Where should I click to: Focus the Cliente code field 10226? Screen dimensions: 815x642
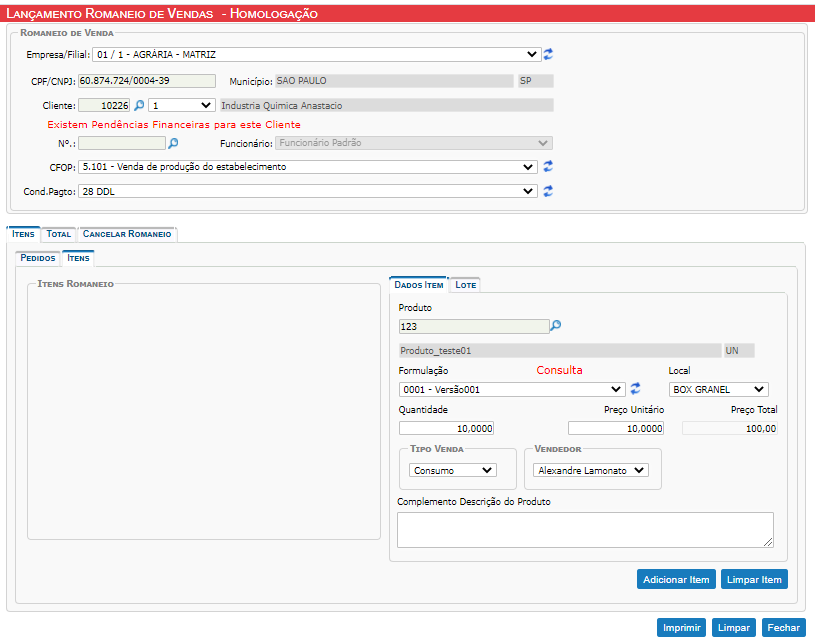(104, 106)
